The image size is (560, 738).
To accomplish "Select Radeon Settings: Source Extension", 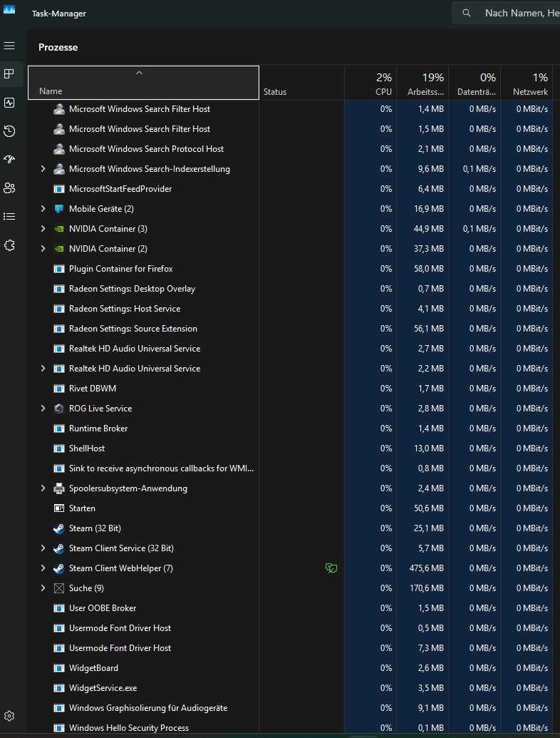I will tap(290, 329).
